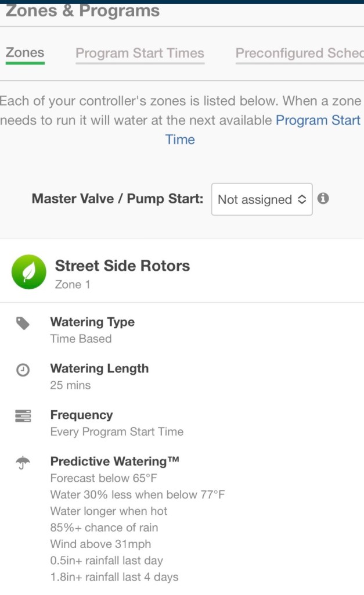Click the Zones & Programs page header
The image size is (364, 595).
coord(82,10)
